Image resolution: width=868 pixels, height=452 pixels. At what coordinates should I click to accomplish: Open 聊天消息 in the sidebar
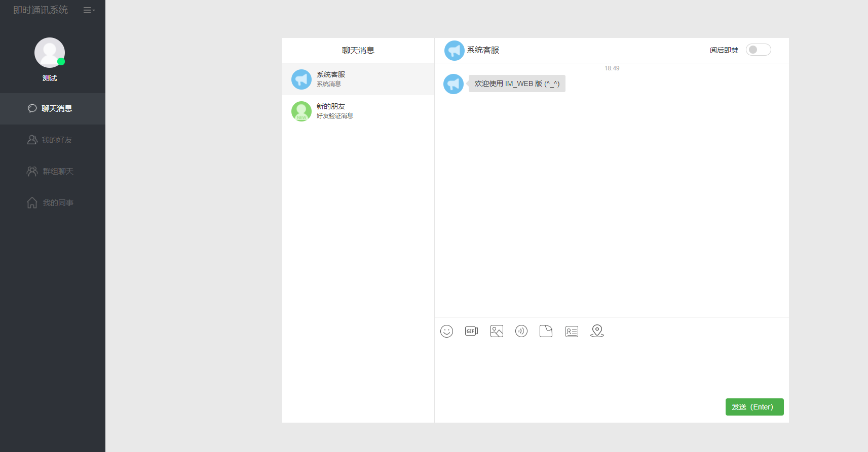coord(53,109)
